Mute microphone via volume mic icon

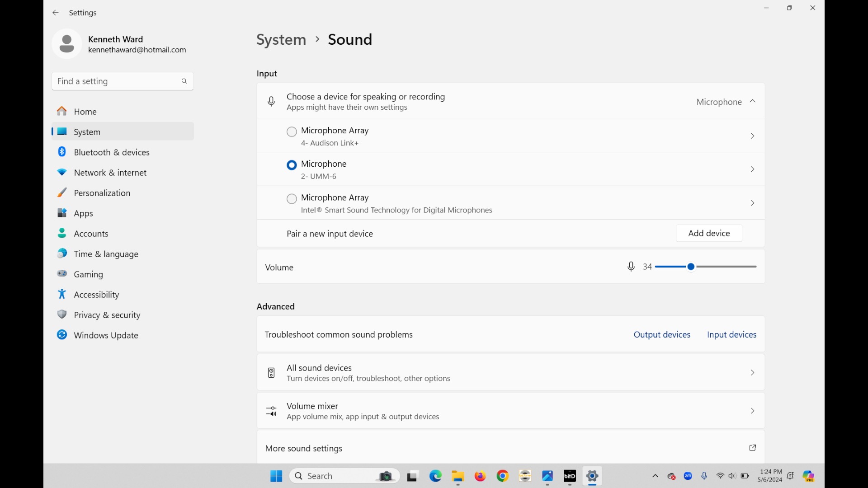(631, 267)
